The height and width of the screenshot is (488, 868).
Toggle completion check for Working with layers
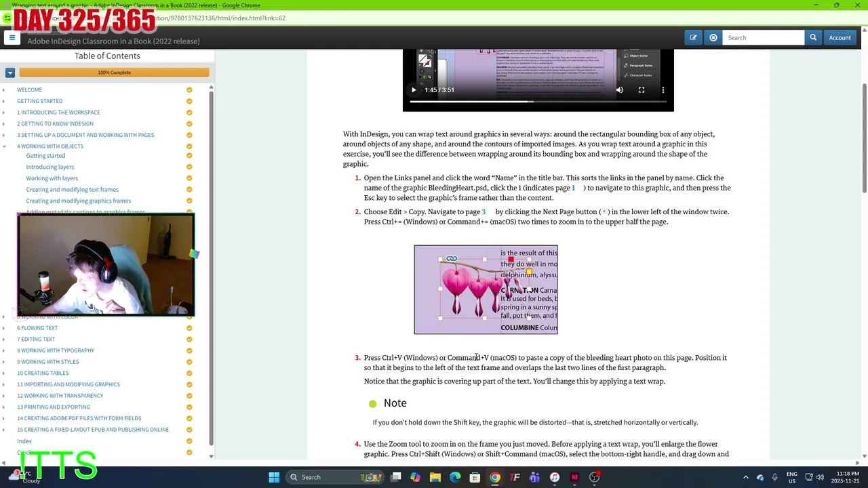189,178
